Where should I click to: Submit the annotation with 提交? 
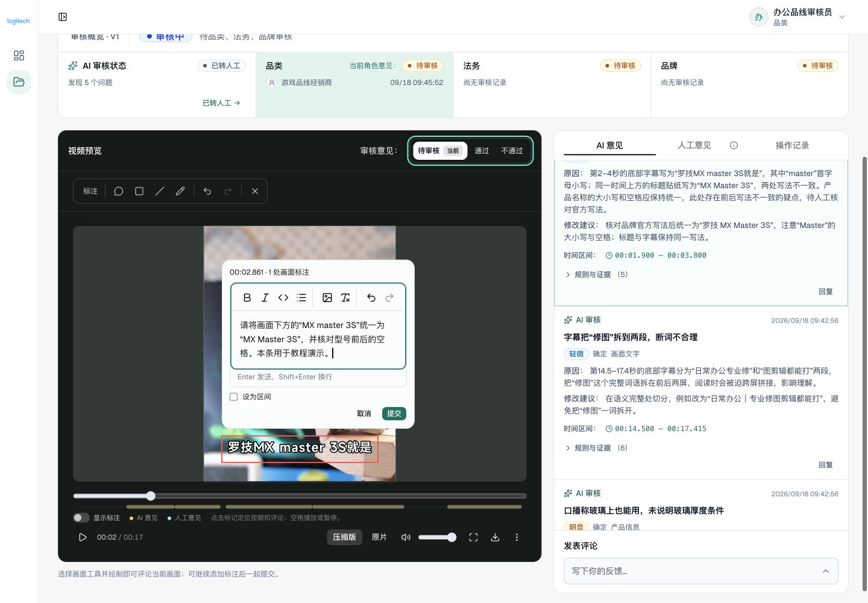click(394, 414)
